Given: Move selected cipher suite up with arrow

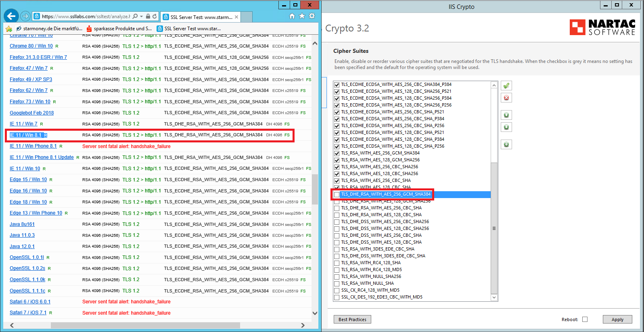Looking at the screenshot, I should coord(506,115).
